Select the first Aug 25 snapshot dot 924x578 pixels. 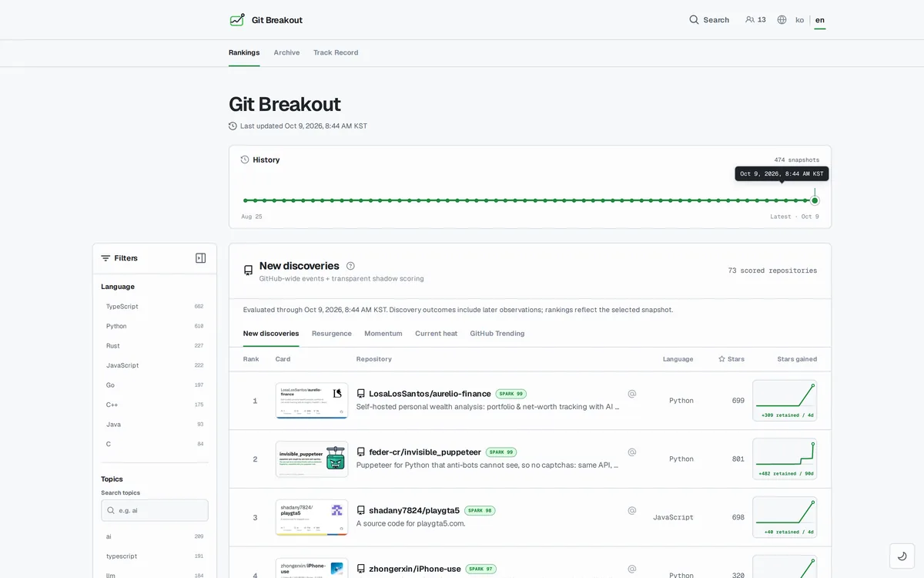pyautogui.click(x=246, y=200)
